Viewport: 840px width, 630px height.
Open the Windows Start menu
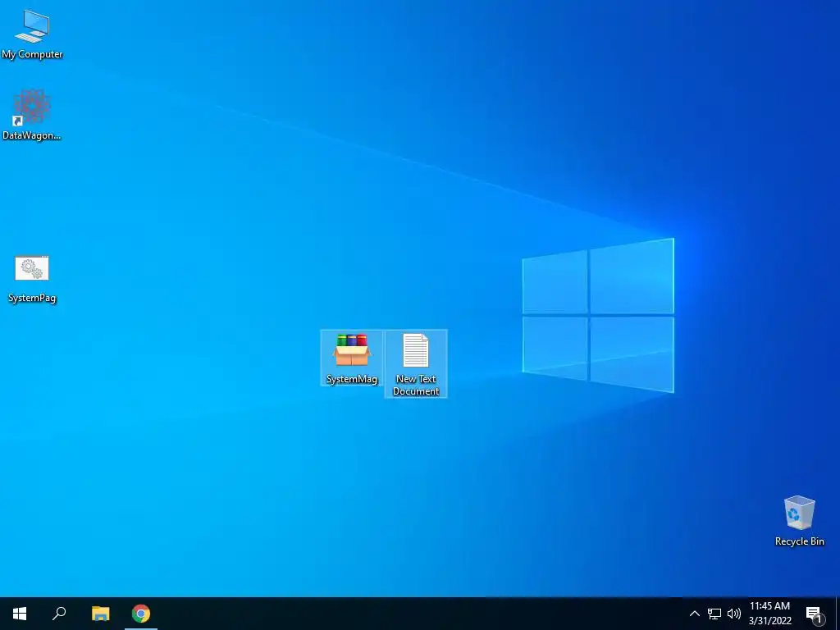pyautogui.click(x=20, y=614)
